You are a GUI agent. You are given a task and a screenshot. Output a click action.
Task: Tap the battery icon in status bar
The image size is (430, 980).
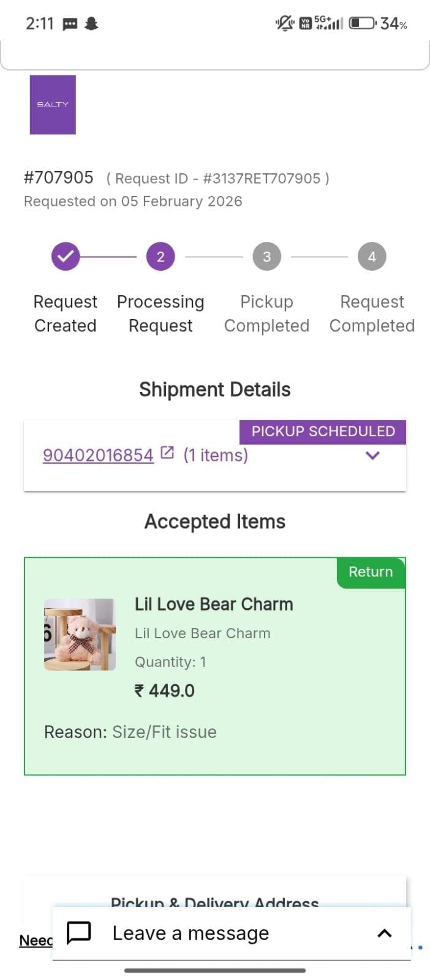[x=362, y=23]
